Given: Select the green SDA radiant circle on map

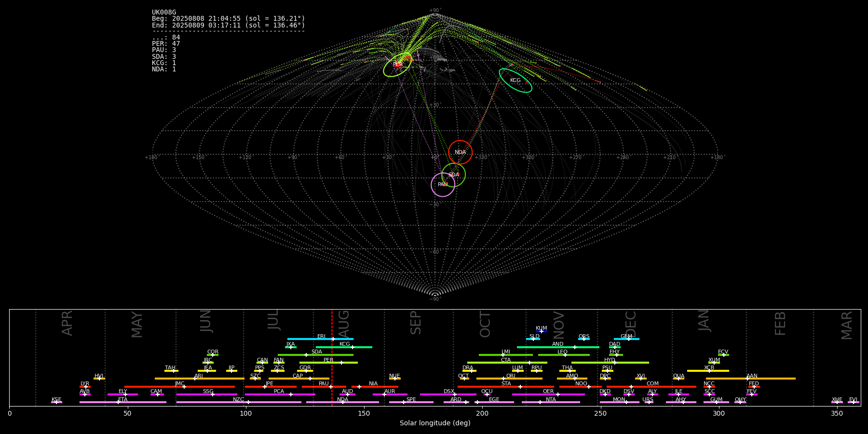Looking at the screenshot, I should pyautogui.click(x=454, y=175).
